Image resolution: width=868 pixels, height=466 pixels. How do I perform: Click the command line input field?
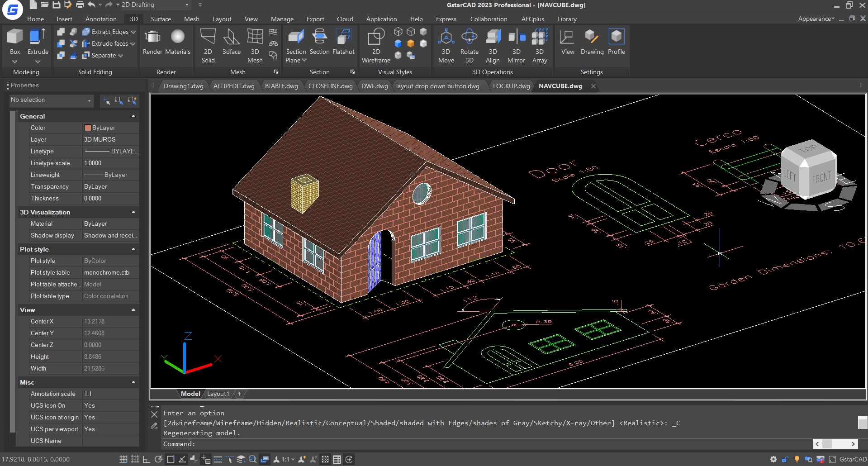pos(487,444)
